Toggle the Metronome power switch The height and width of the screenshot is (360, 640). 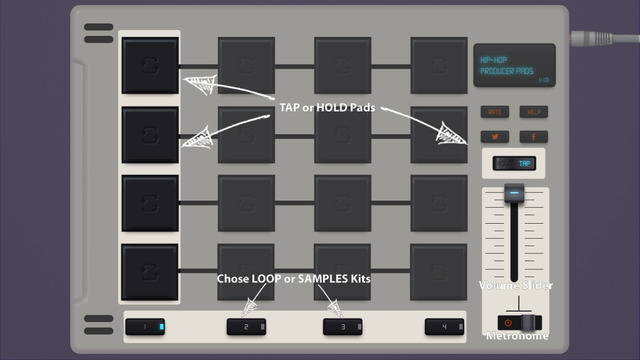pos(520,323)
